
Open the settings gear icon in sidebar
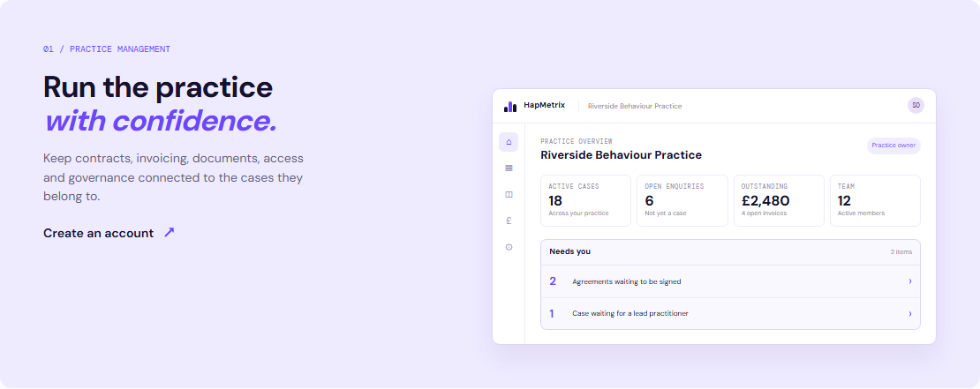pos(509,247)
